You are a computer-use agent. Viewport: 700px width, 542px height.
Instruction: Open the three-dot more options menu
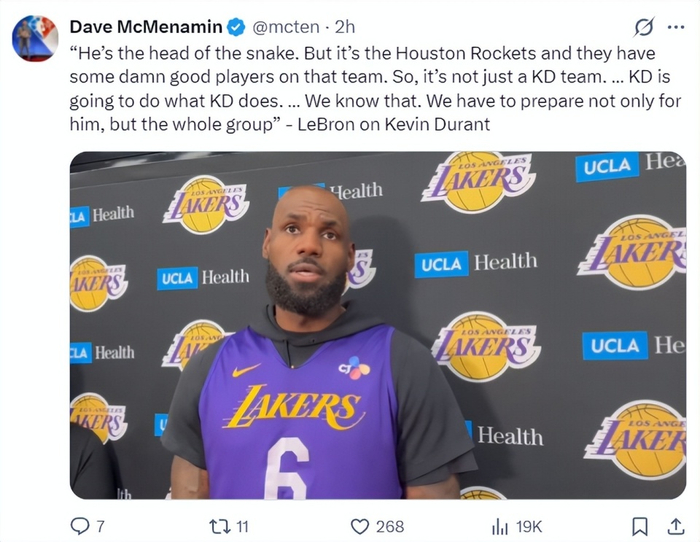[676, 27]
